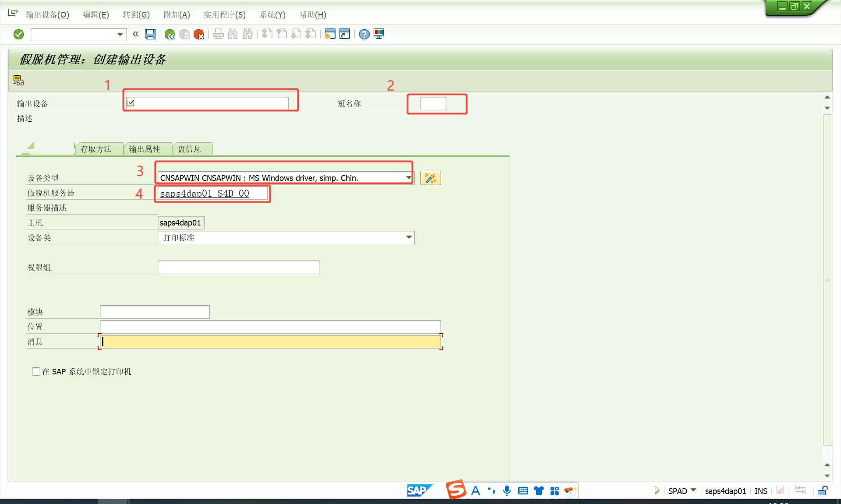This screenshot has height=504, width=841.
Task: Click the Sogou input method S icon
Action: coord(456,490)
